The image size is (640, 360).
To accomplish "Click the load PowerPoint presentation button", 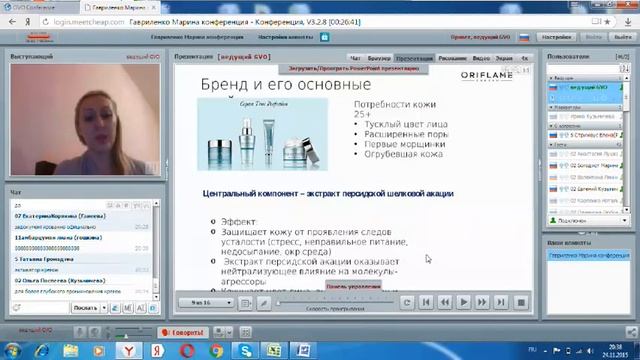I will tap(353, 69).
